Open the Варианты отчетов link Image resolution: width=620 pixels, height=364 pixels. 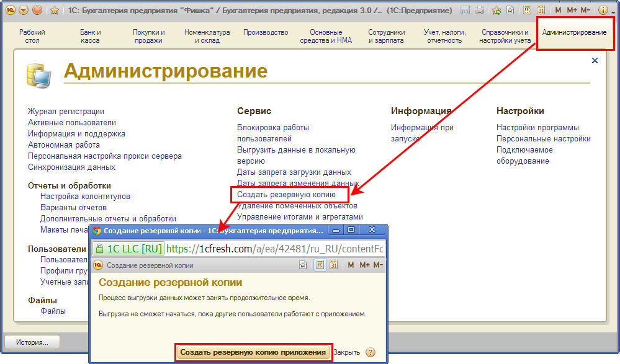73,207
